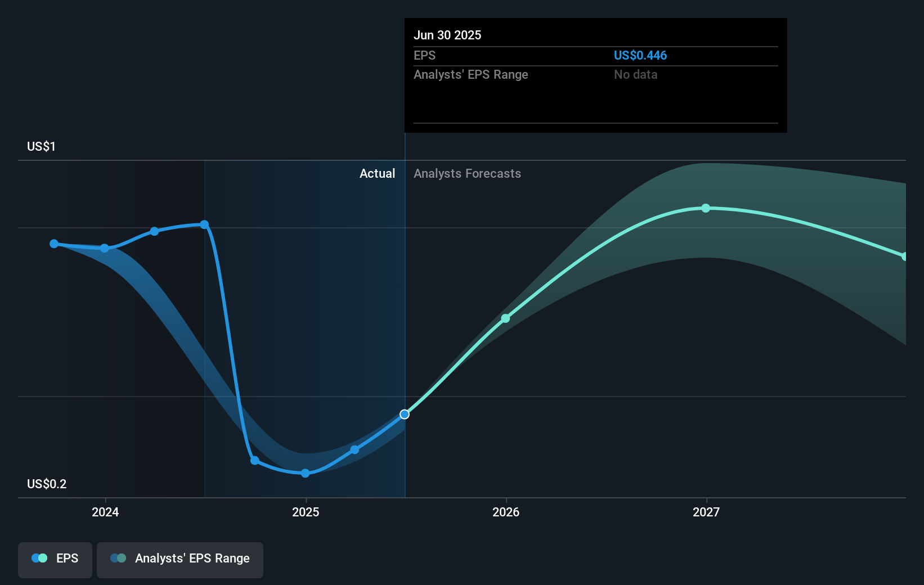Click the 2026 axis label
The height and width of the screenshot is (585, 924).
pos(506,512)
